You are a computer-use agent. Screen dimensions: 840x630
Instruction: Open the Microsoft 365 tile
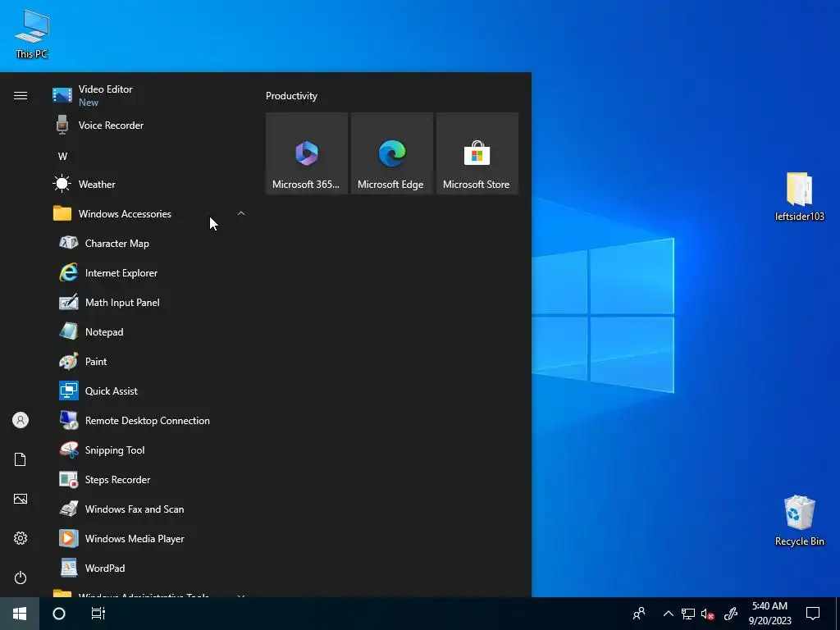coord(307,153)
